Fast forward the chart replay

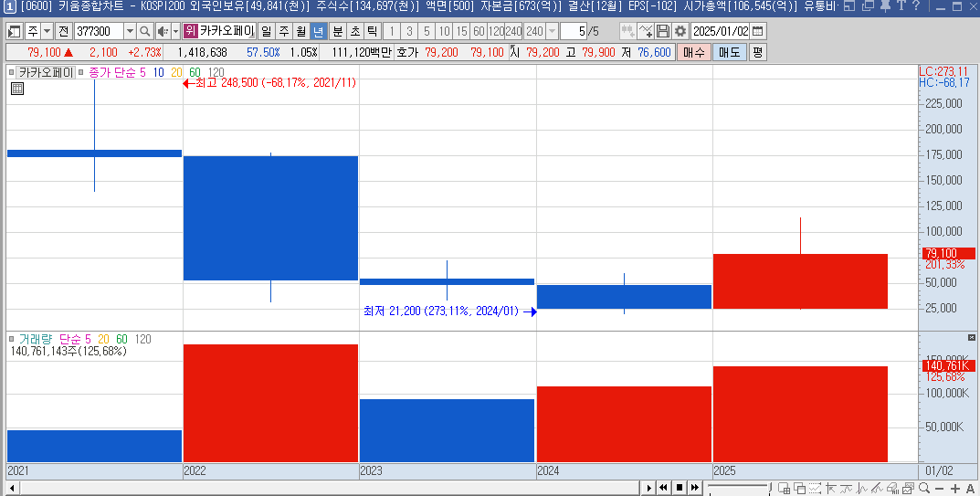click(694, 488)
